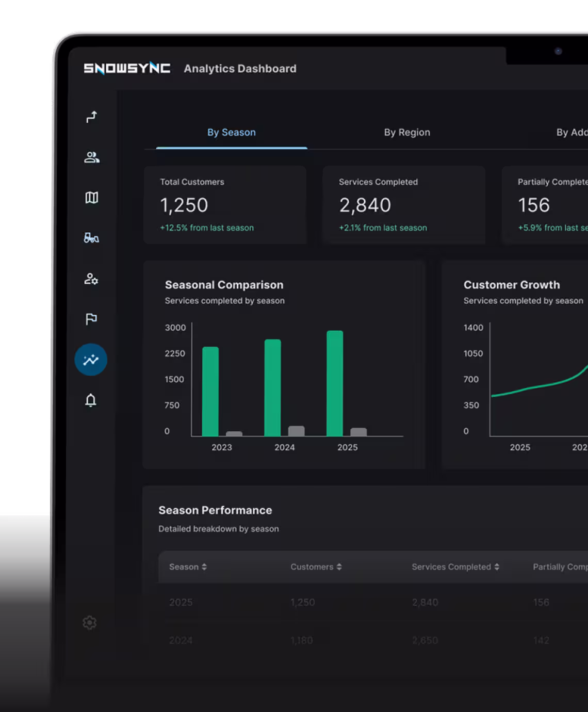
Task: Click the 142 cell in table row 2024
Action: pyautogui.click(x=541, y=640)
